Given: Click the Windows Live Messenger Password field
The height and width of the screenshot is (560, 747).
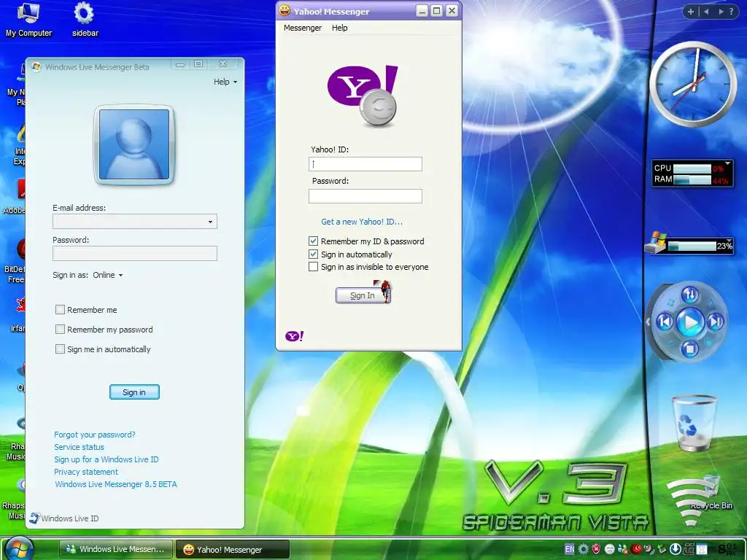Looking at the screenshot, I should [x=135, y=253].
